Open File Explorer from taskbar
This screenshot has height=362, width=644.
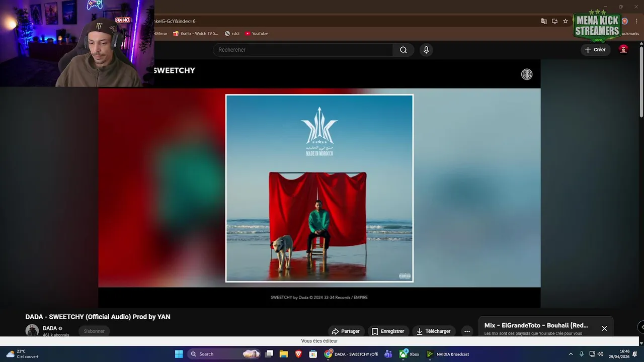pos(284,354)
